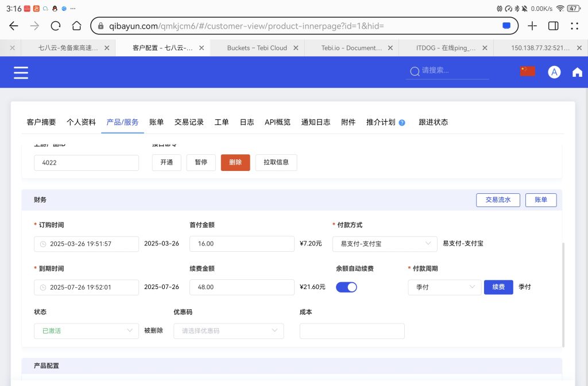Open the 付款方式 dropdown
Screen dimensions: 588x386
[x=385, y=244]
